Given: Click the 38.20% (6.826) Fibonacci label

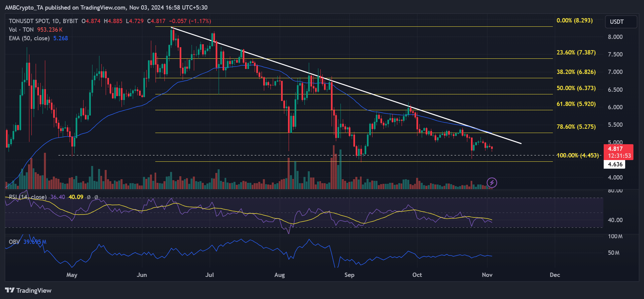Looking at the screenshot, I should click(x=576, y=72).
